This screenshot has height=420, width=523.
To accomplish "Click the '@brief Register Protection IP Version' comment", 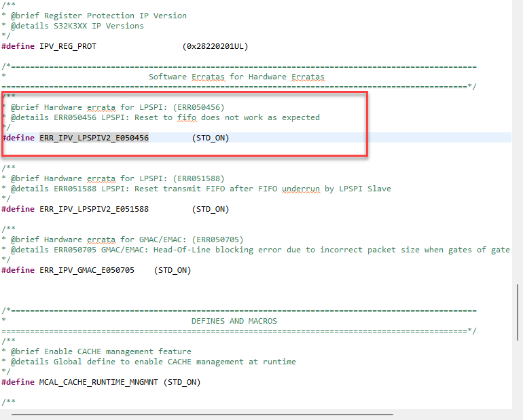I will click(98, 16).
